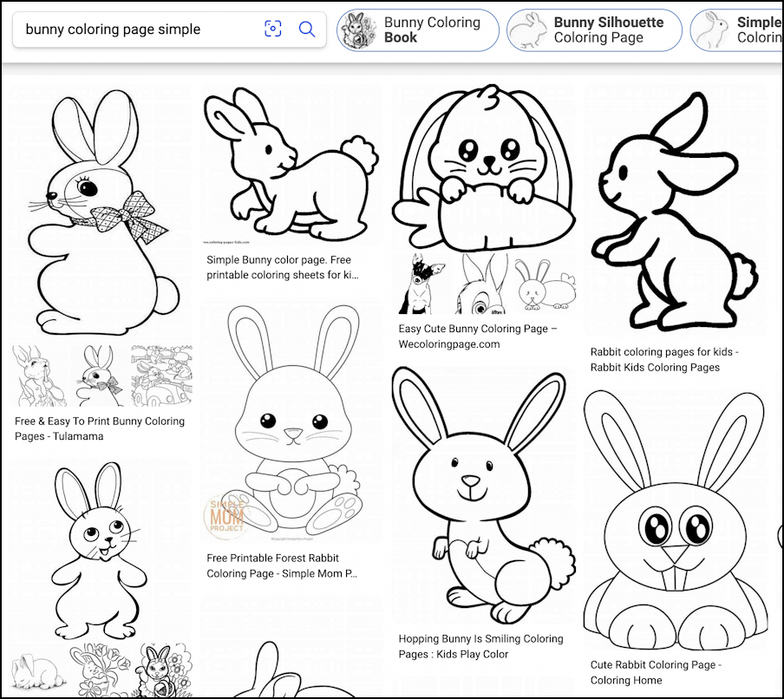Image resolution: width=784 pixels, height=699 pixels.
Task: Open the Simple Bunny color page image
Action: pyautogui.click(x=291, y=165)
